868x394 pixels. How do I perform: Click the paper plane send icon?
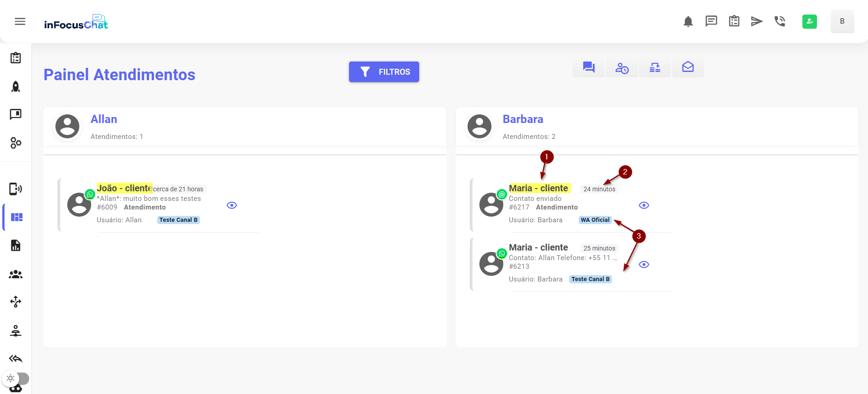(x=756, y=21)
